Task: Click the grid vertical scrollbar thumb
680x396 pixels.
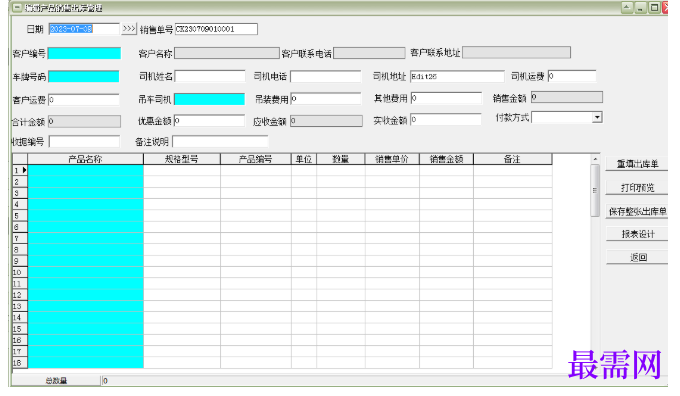Action: click(595, 190)
